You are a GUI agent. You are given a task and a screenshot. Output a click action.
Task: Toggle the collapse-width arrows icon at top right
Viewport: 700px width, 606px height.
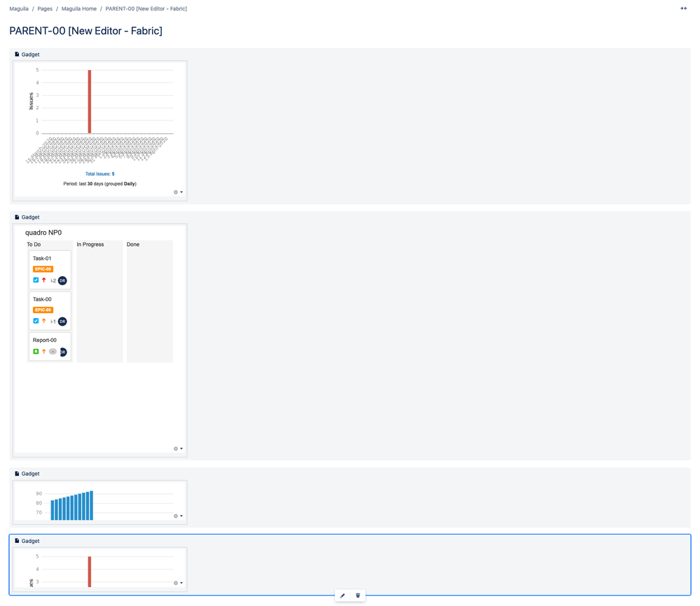[x=684, y=8]
